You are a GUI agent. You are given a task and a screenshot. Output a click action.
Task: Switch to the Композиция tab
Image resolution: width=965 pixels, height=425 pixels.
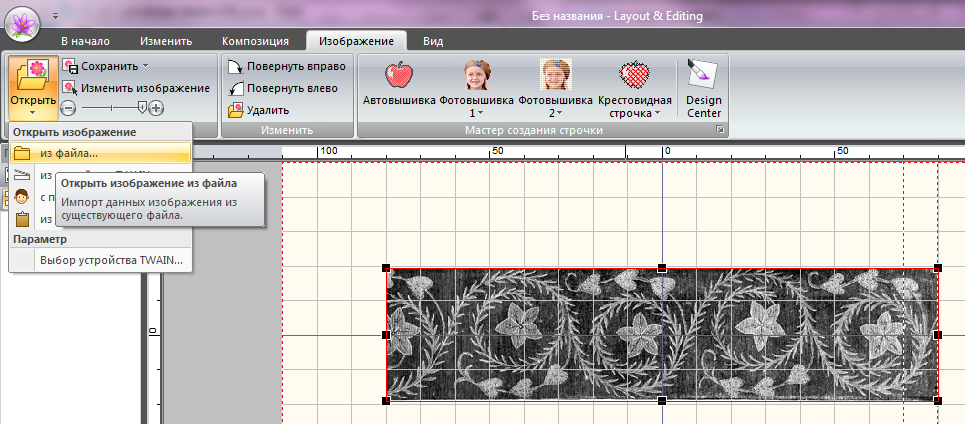pos(255,41)
